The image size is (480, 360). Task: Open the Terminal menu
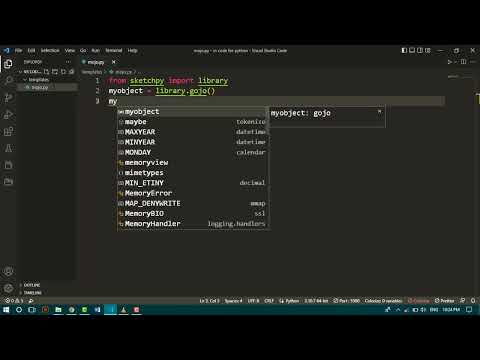click(x=114, y=51)
